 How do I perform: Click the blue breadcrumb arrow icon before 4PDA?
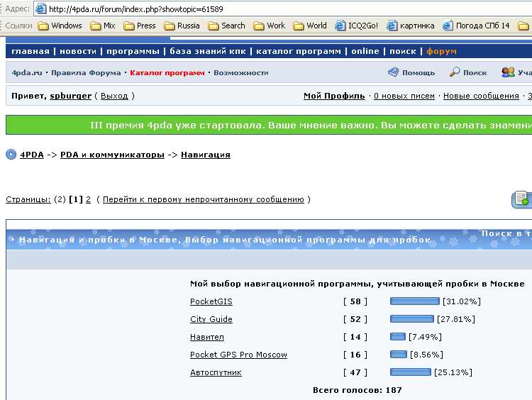coord(11,155)
